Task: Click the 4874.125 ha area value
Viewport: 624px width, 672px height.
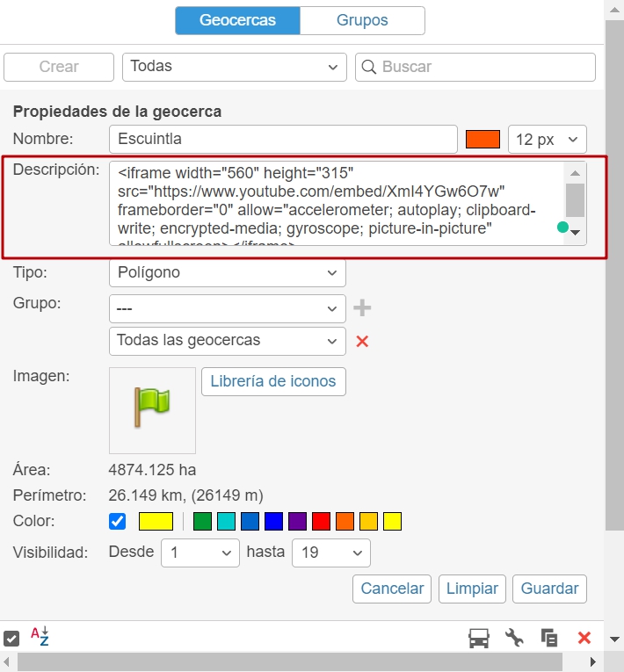Action: 152,470
